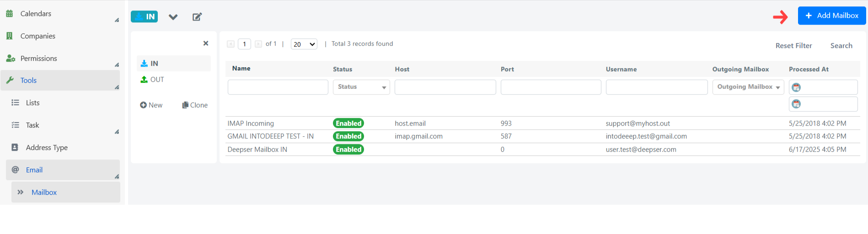This screenshot has height=234, width=868.
Task: Select Address Type in sidebar
Action: (47, 148)
